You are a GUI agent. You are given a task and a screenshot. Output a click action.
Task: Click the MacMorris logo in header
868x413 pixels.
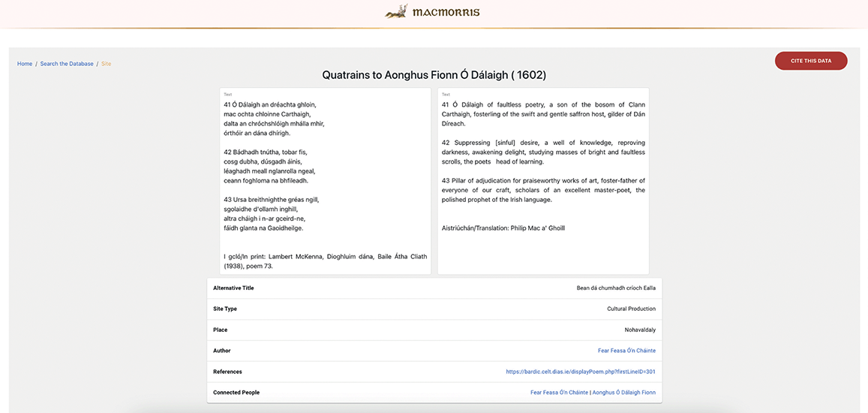pyautogui.click(x=433, y=12)
